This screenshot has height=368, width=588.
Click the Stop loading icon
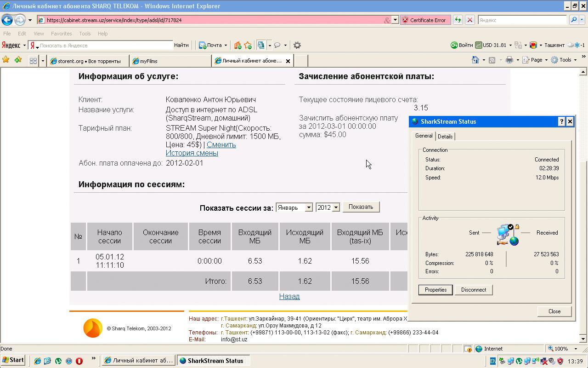coord(469,20)
